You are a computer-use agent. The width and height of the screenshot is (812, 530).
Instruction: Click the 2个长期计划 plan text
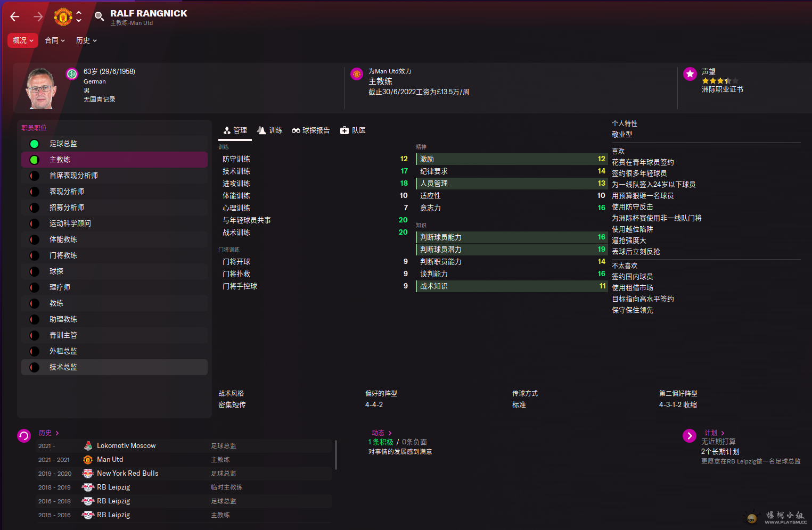pyautogui.click(x=720, y=452)
